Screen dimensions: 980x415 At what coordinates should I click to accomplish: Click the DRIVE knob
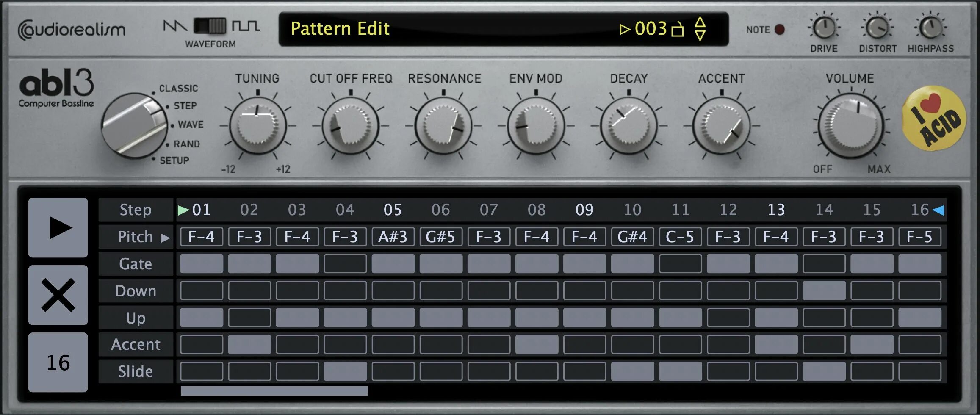point(824,28)
